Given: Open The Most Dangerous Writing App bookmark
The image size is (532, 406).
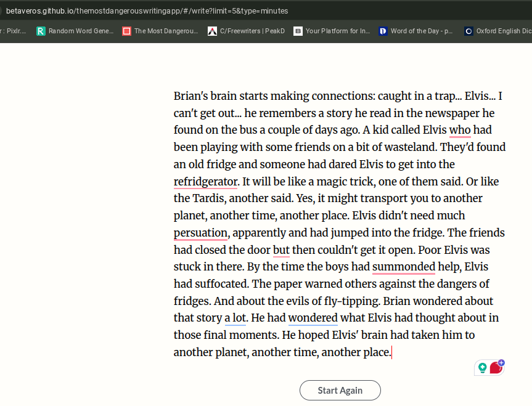Looking at the screenshot, I should [x=160, y=30].
